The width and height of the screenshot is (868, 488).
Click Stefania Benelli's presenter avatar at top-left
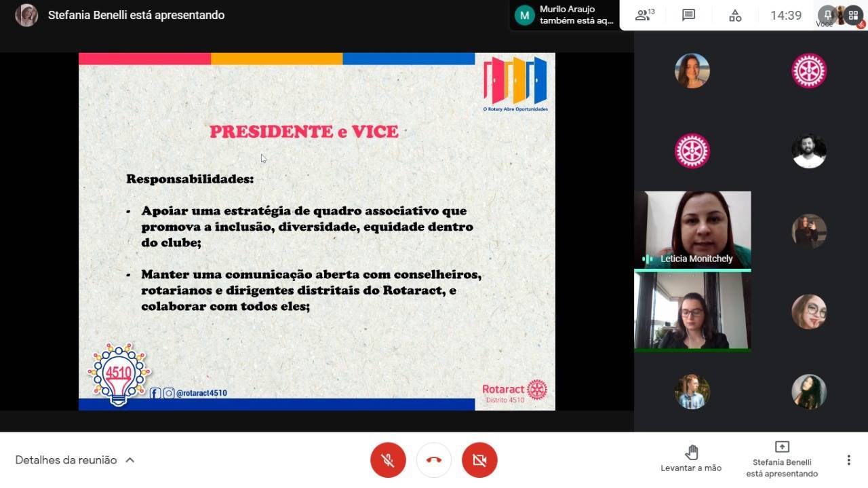pyautogui.click(x=26, y=15)
